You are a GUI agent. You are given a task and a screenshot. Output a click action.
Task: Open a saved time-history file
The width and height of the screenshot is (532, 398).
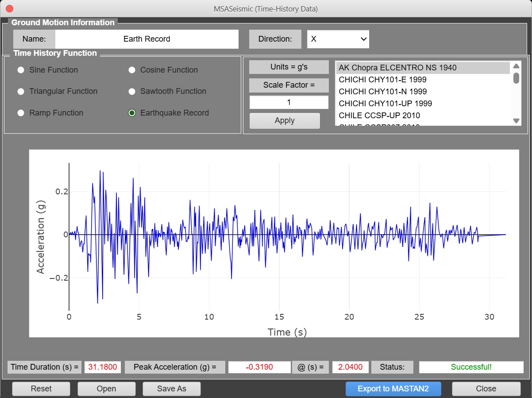coord(107,389)
